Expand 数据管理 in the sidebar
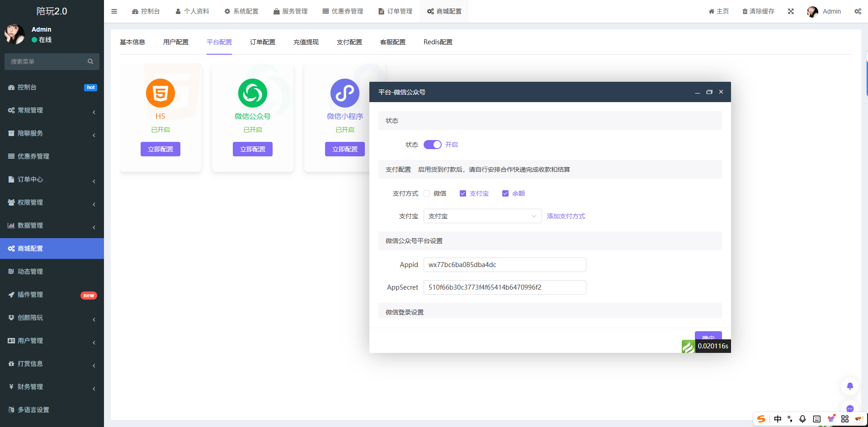 [52, 225]
